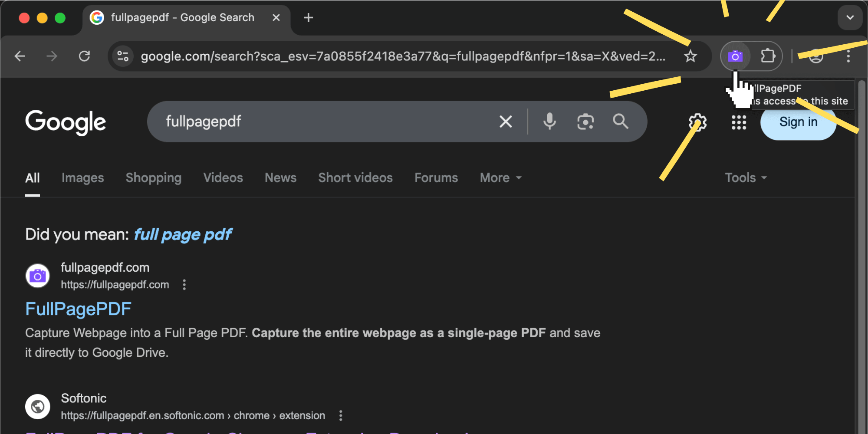View site information in address bar
The image size is (868, 434).
click(x=123, y=56)
